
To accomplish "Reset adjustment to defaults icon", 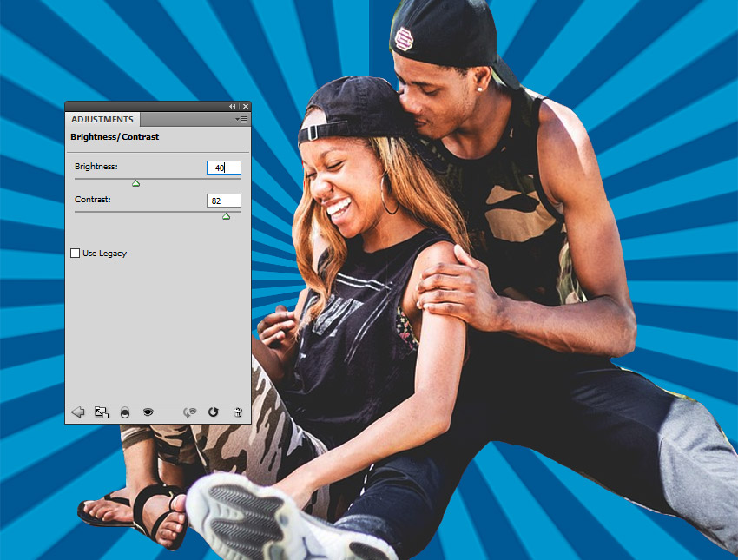I will coord(214,412).
